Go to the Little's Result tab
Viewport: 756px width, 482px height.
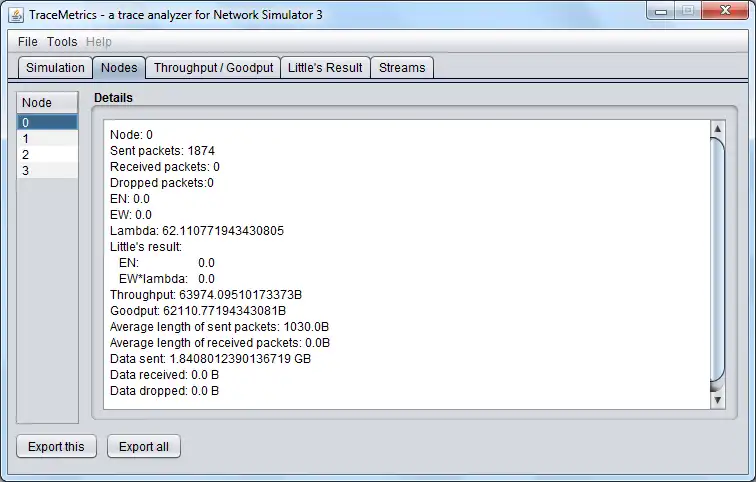pos(325,67)
